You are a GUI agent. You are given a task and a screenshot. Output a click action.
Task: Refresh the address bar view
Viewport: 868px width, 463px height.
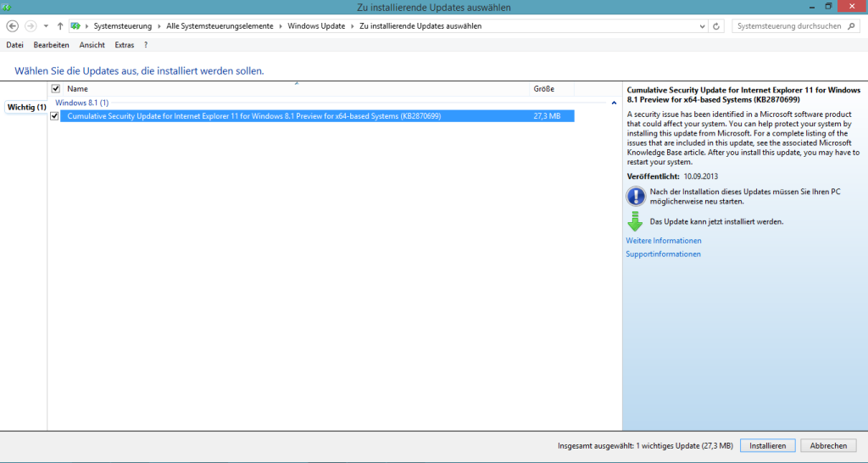(x=717, y=26)
